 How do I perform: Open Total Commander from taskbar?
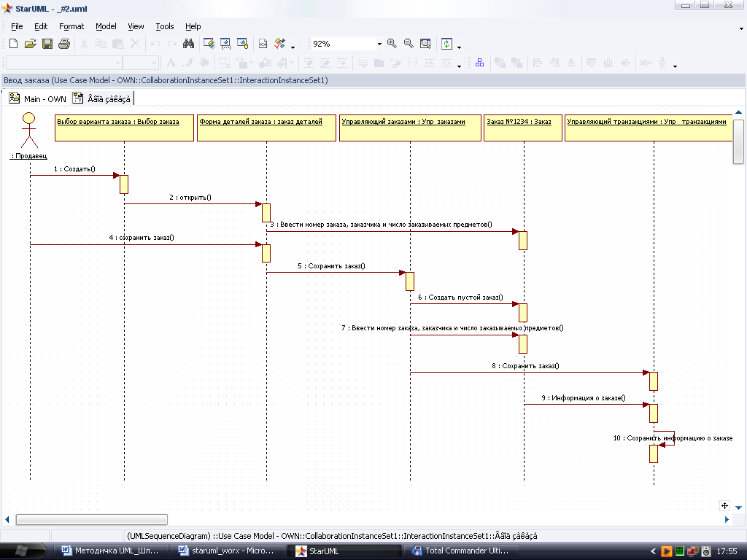pyautogui.click(x=461, y=551)
